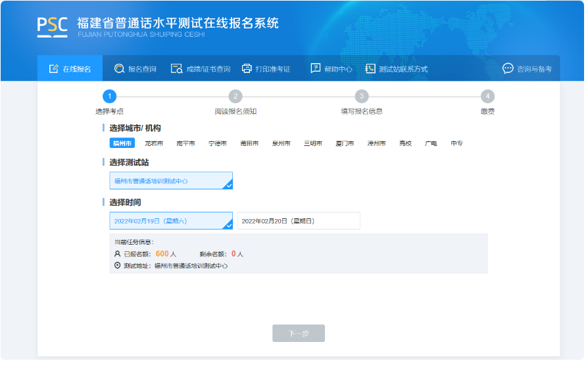Viewport: 588px width, 365px height.
Task: Select city 龙岩市
Action: pyautogui.click(x=154, y=143)
